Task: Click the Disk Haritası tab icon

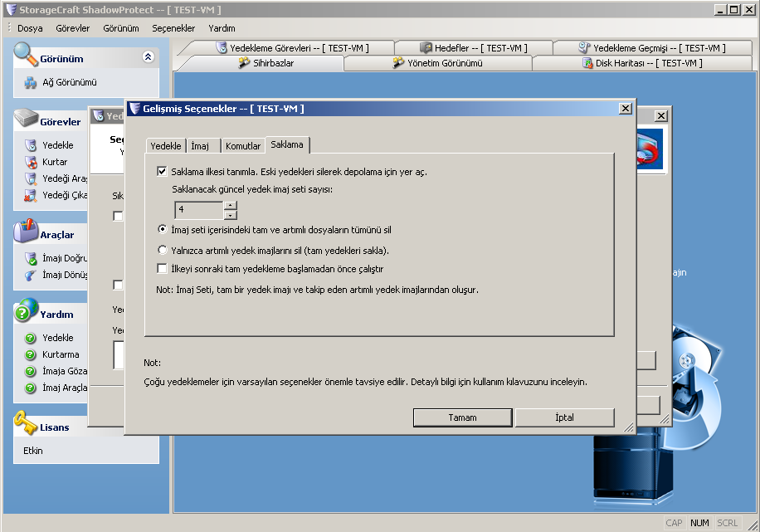Action: [x=587, y=63]
